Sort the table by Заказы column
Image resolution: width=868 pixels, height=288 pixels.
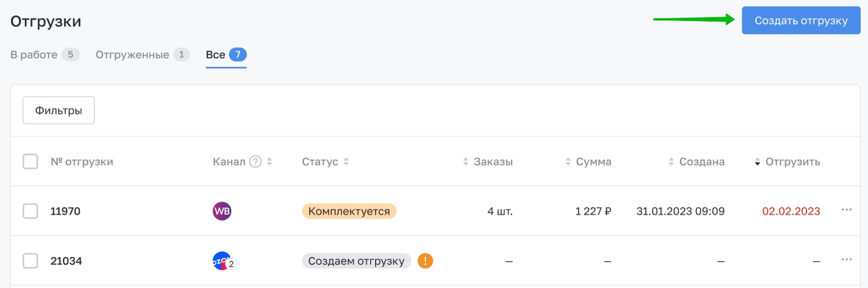click(487, 161)
